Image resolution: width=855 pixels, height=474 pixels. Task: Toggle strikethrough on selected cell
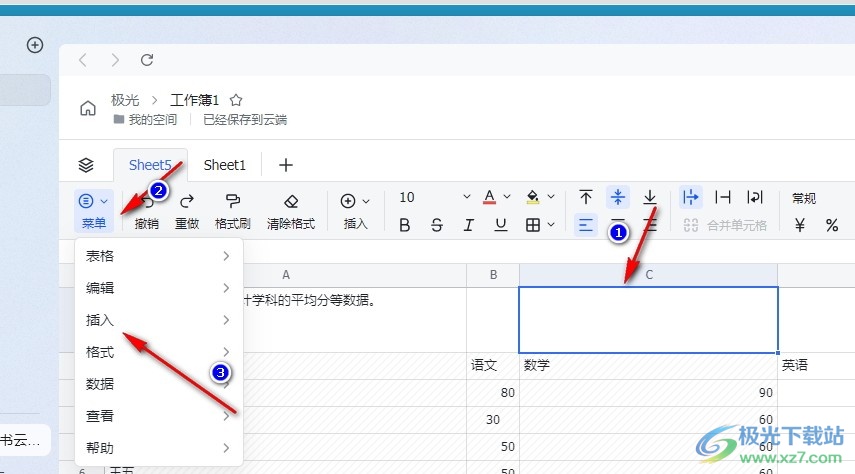click(437, 225)
